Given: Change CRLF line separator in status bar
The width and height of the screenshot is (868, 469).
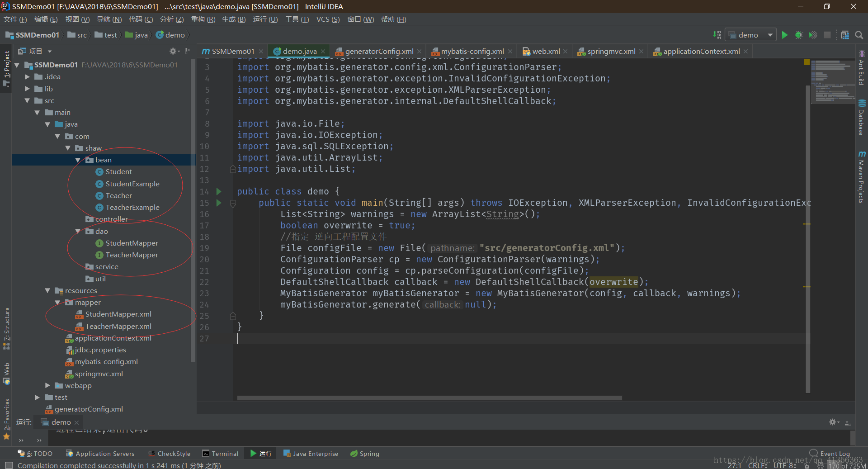Looking at the screenshot, I should click(x=758, y=465).
